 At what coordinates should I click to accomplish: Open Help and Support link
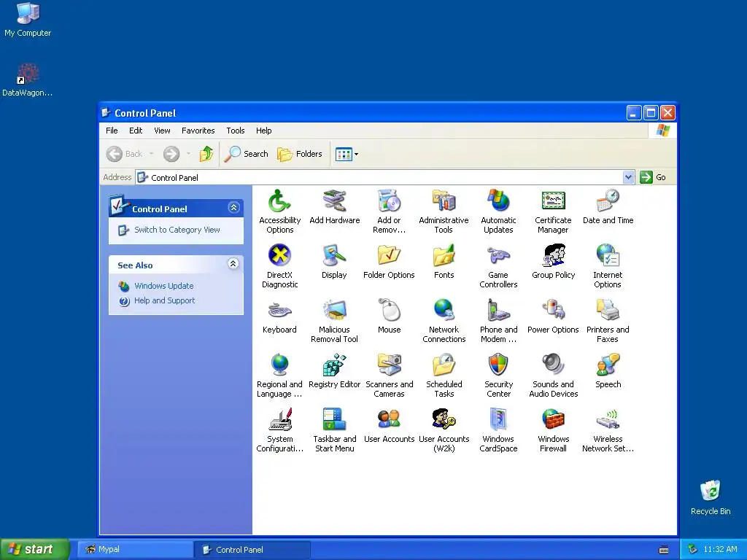164,300
